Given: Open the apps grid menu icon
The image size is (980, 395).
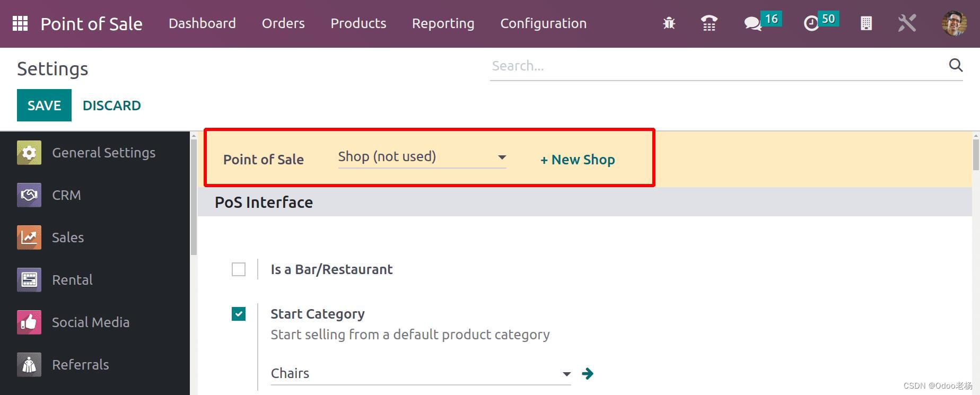Looking at the screenshot, I should (20, 23).
